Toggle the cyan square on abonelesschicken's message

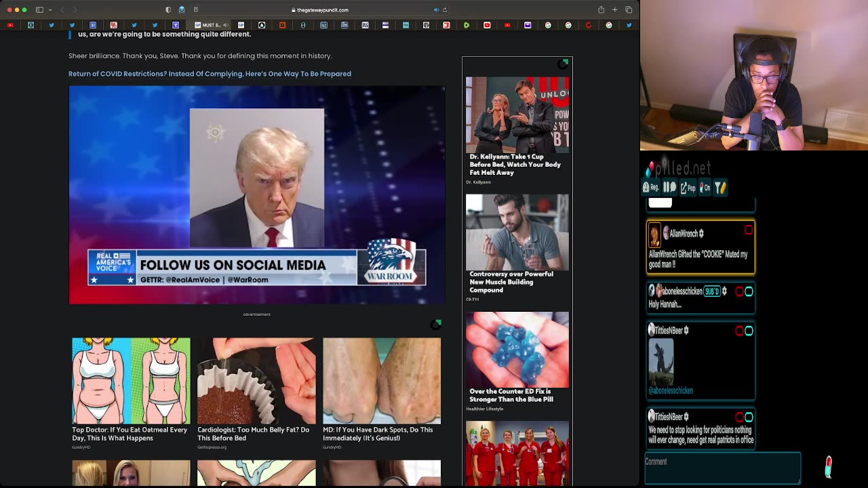749,291
